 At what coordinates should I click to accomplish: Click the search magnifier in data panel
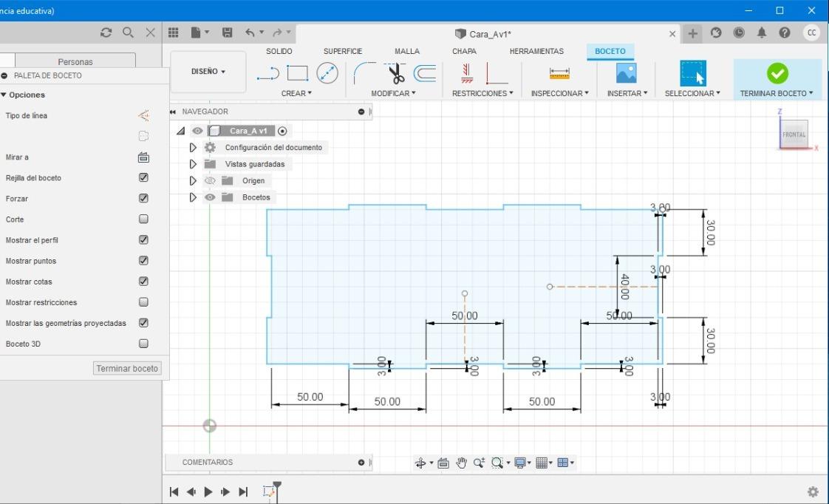128,33
